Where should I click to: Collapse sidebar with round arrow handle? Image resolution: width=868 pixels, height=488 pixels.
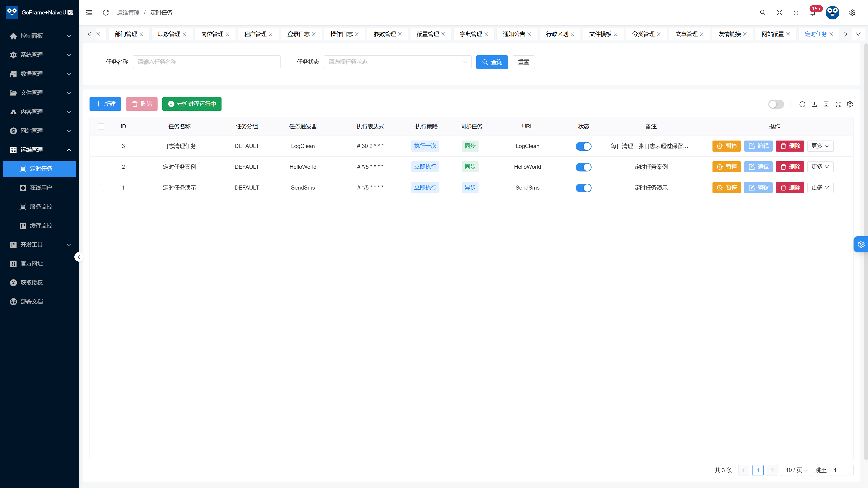point(79,257)
